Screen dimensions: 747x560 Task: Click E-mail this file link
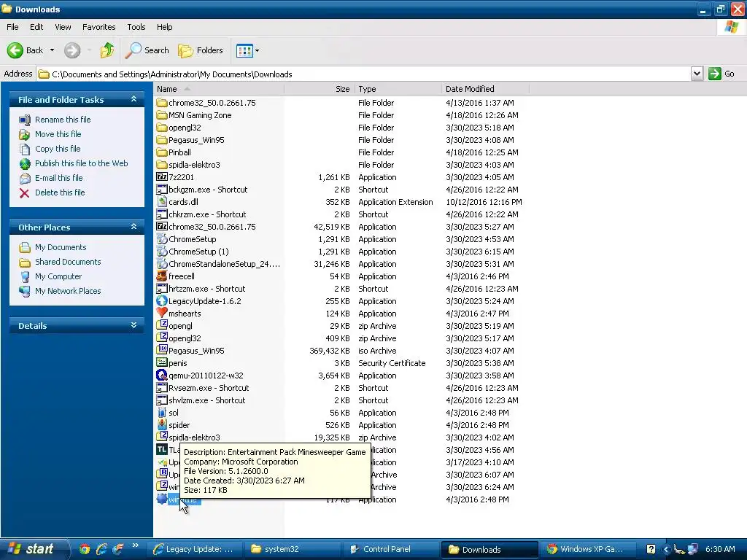(x=58, y=178)
